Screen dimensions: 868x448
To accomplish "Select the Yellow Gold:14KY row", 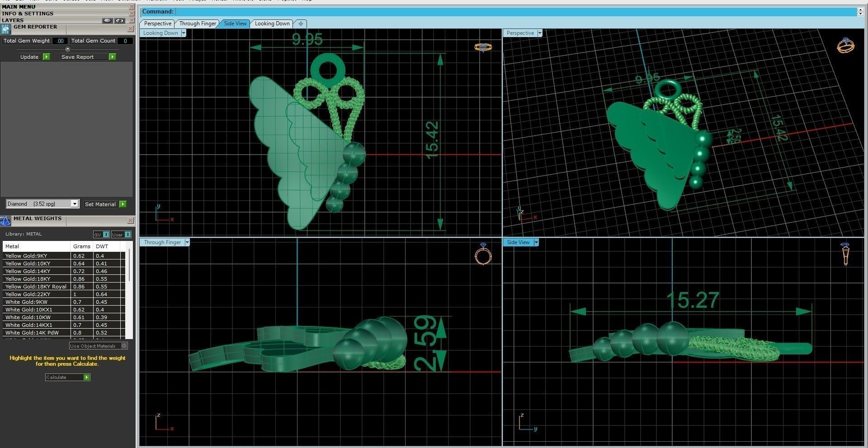I will coord(64,271).
